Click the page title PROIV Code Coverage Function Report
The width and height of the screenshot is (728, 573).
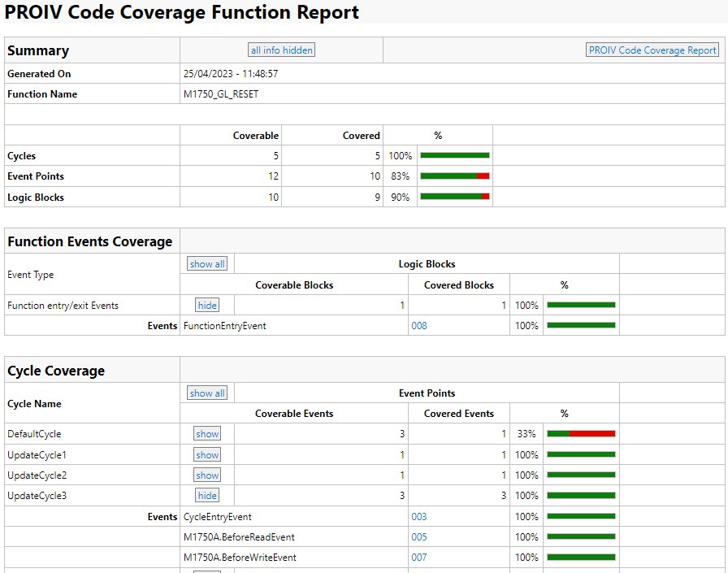pyautogui.click(x=181, y=12)
